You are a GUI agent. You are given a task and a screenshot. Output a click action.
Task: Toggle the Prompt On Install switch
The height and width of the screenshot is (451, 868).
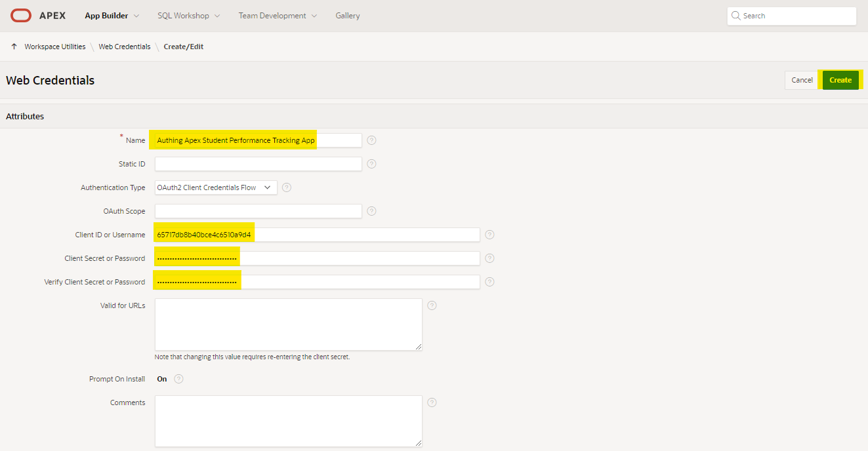point(161,379)
